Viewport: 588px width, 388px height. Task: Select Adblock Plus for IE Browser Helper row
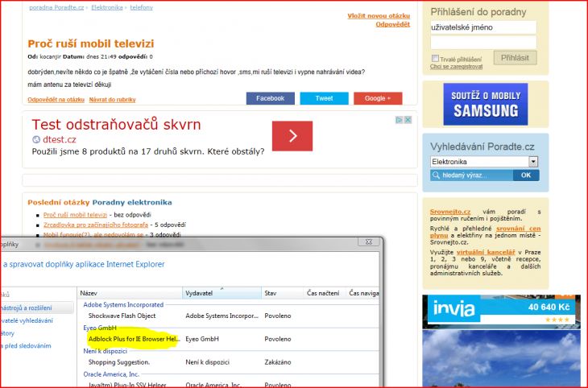coord(229,339)
